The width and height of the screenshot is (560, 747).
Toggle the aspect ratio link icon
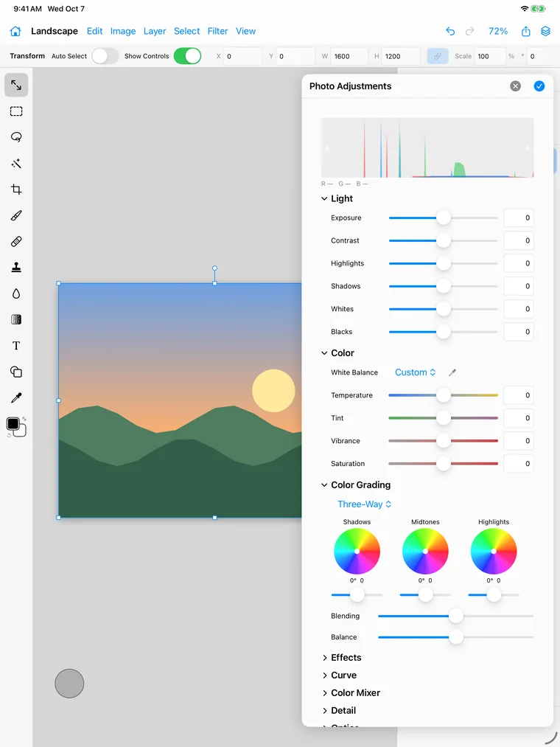coord(438,56)
